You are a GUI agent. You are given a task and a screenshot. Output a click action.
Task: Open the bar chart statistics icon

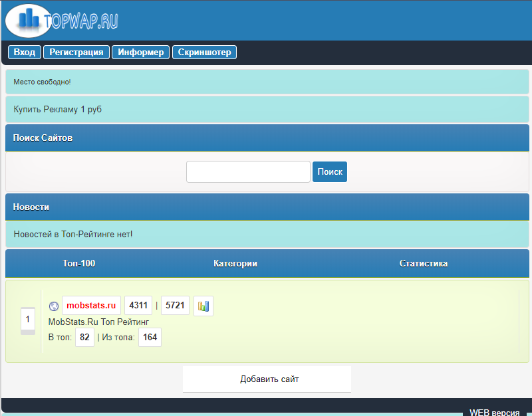[203, 306]
